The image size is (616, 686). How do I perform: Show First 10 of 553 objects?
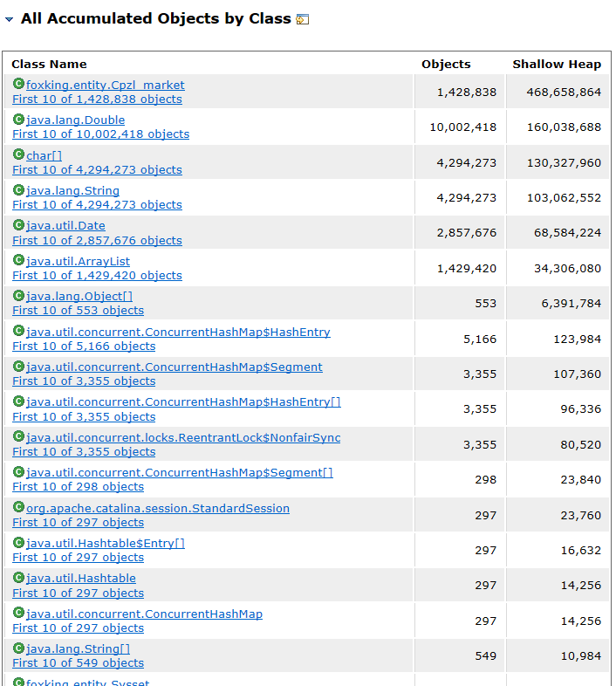pos(78,311)
